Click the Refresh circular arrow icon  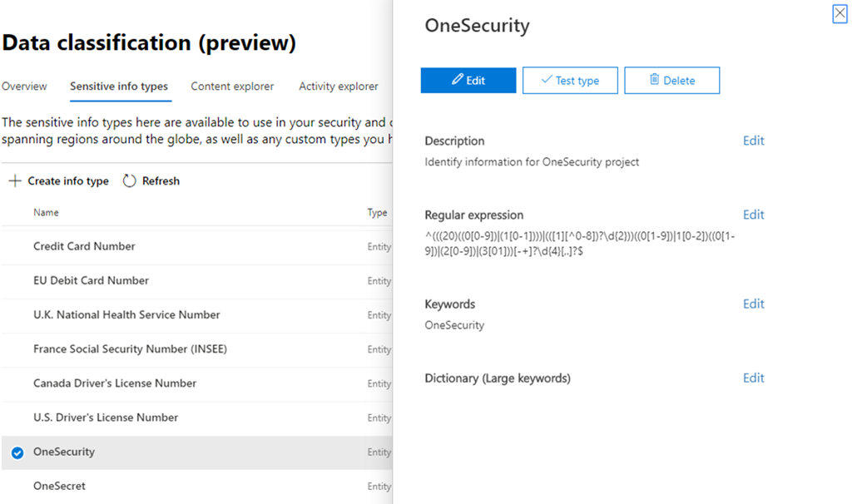[129, 180]
